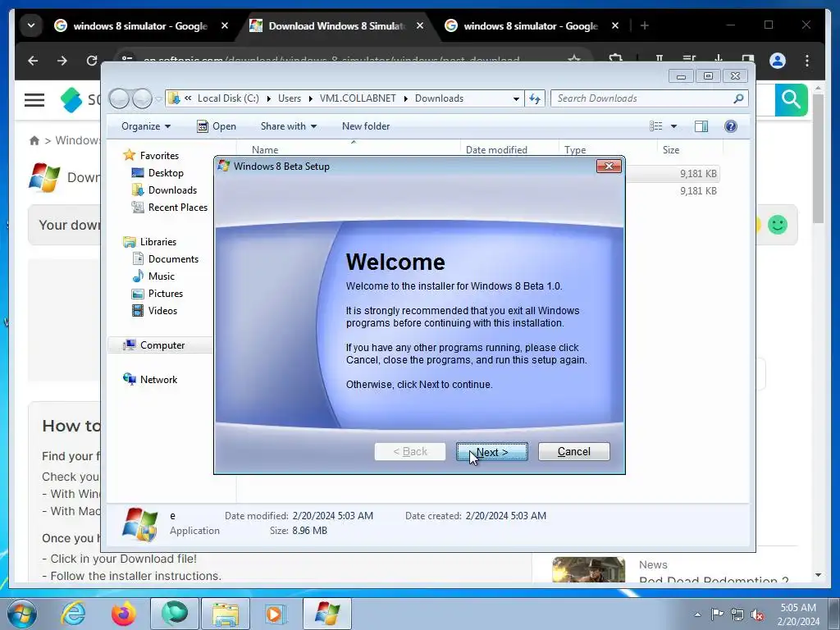840x630 pixels.
Task: Switch to third windows 8 simulator tab
Action: click(x=530, y=25)
